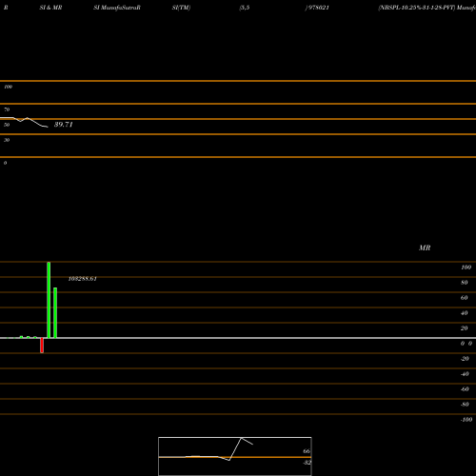
Task: Click the -32 label in mini chart
Action: (307, 463)
